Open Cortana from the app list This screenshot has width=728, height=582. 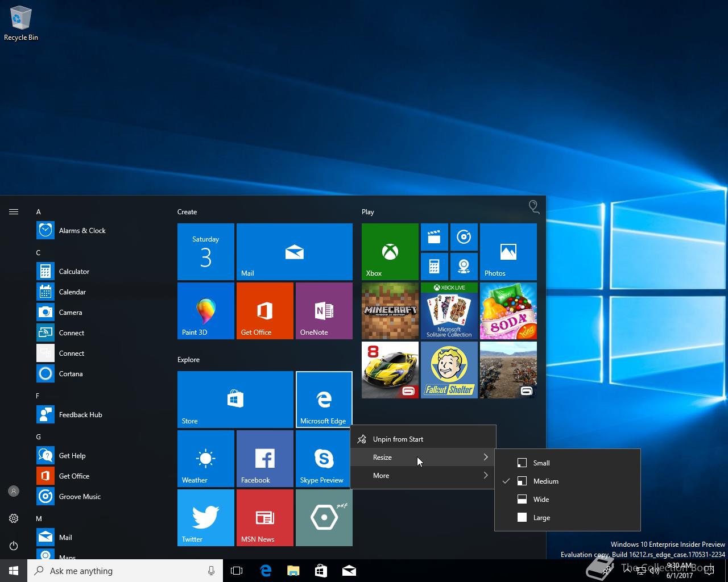[x=97, y=374]
